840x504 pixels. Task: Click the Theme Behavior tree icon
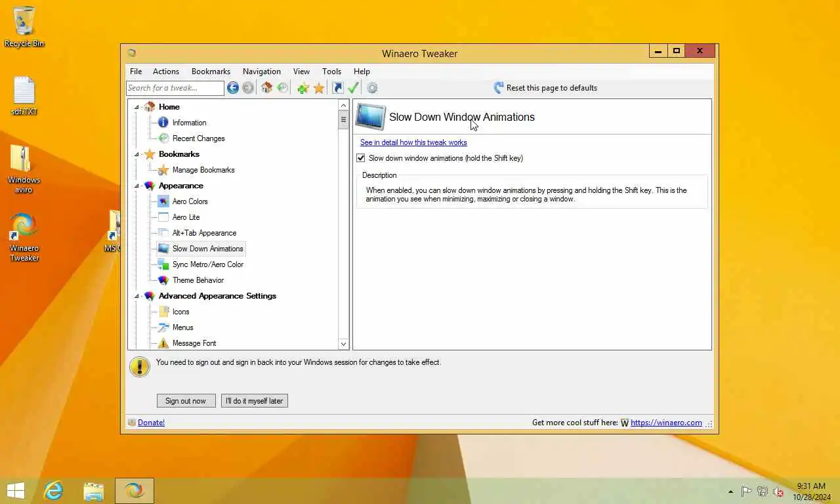click(163, 280)
